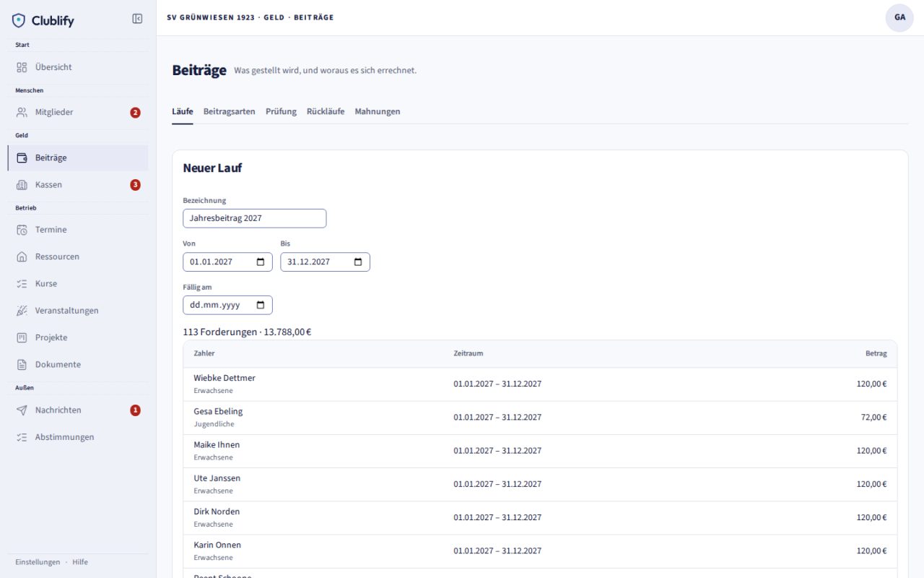Click the Dokumente file icon
This screenshot has height=578, width=924.
point(22,365)
